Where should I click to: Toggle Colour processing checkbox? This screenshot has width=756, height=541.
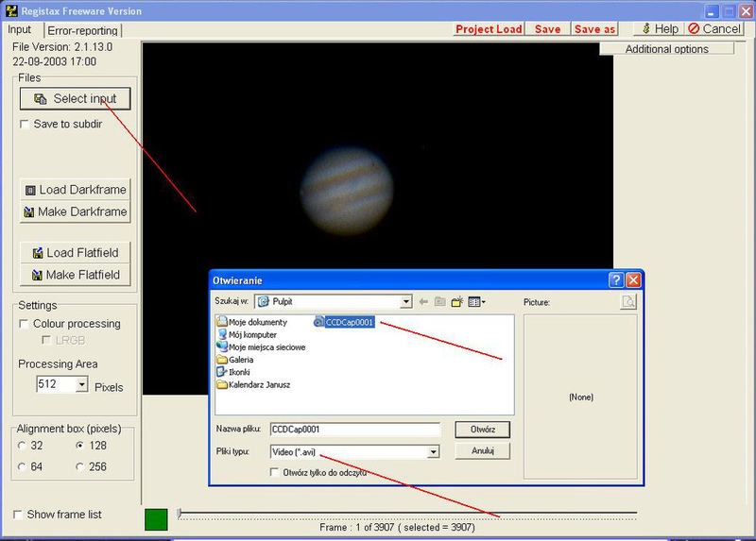25,324
